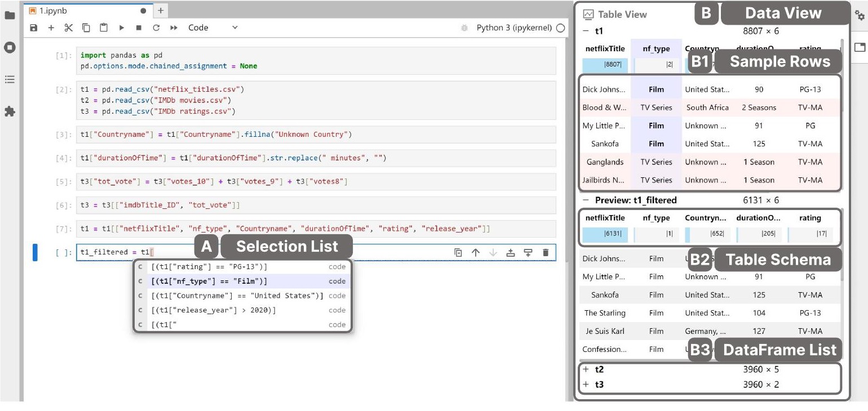Open the extension manager puzzle icon
868x411 pixels.
(x=10, y=111)
